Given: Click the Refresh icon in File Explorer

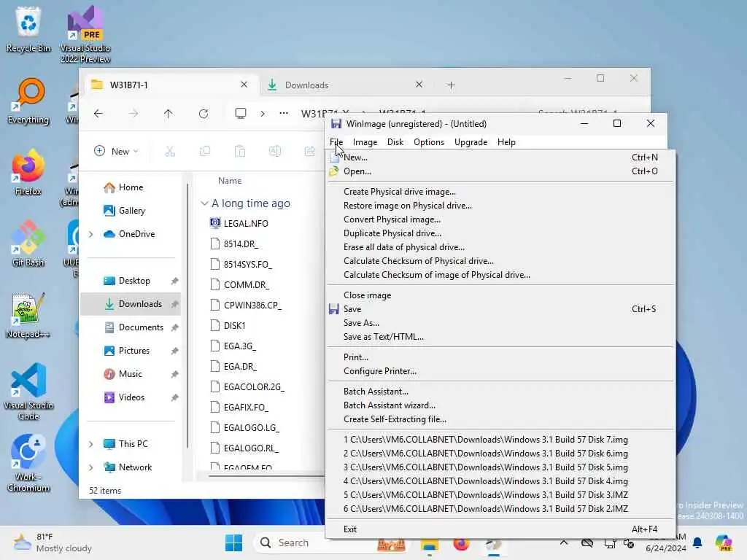Looking at the screenshot, I should [x=204, y=113].
